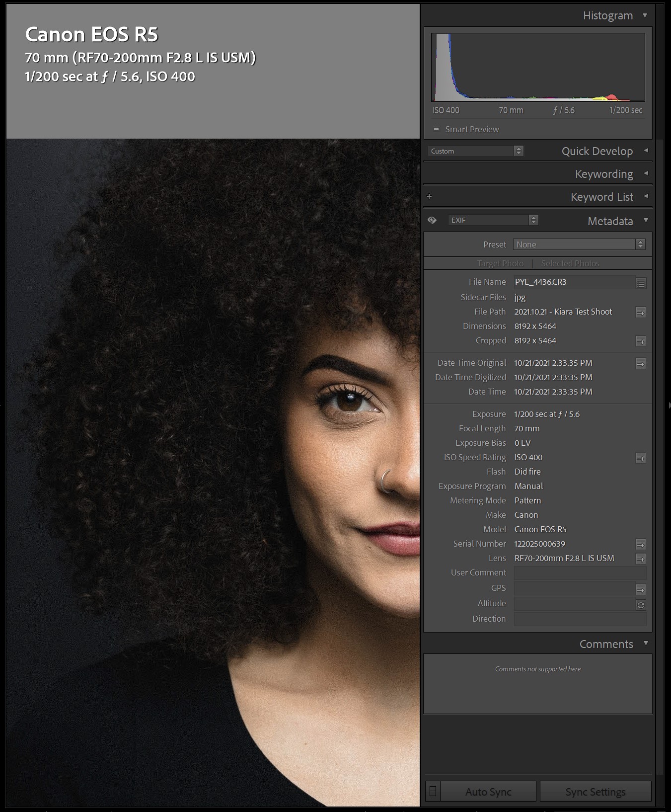Click the Altitude field
This screenshot has height=812, width=671.
pyautogui.click(x=574, y=604)
